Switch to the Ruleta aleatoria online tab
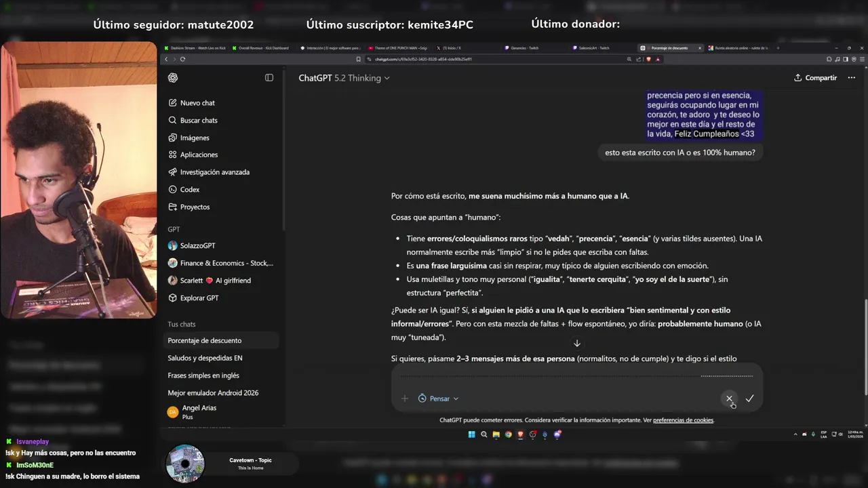The width and height of the screenshot is (868, 488). click(x=739, y=48)
